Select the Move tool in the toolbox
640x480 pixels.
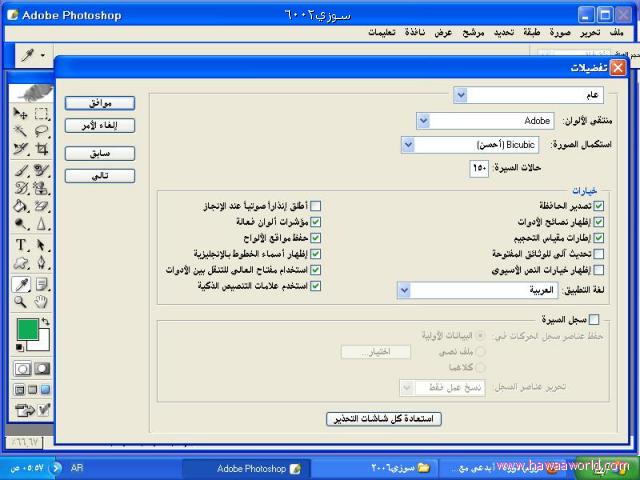tap(20, 113)
